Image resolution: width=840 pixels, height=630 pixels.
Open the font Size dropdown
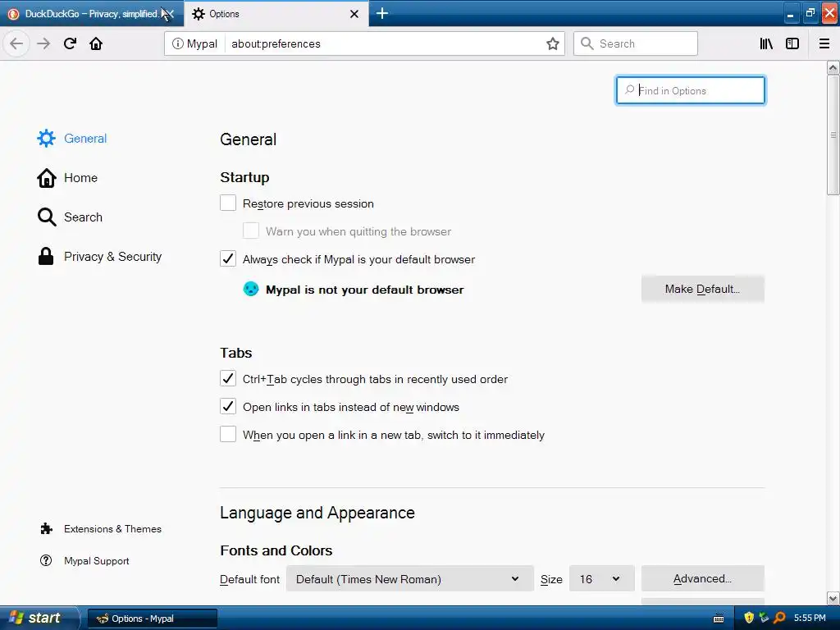pos(601,578)
